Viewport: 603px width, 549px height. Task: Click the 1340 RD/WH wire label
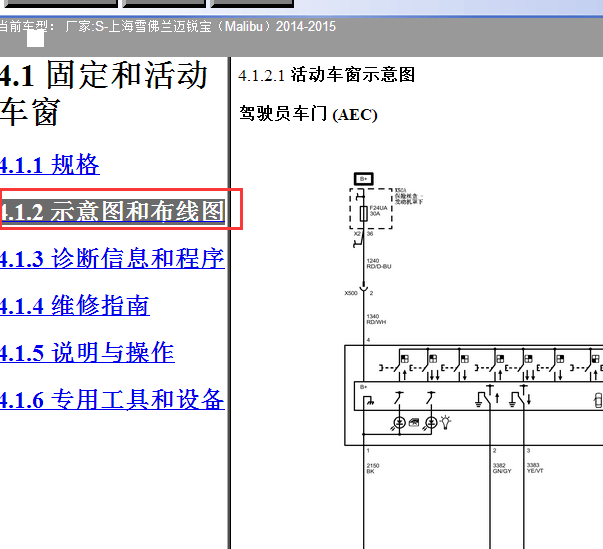click(376, 319)
